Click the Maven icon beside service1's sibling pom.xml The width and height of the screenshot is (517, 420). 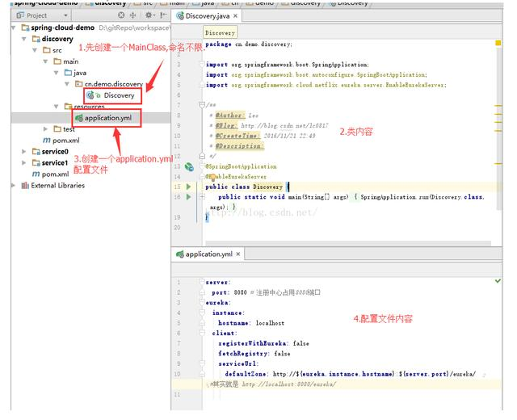[36, 174]
